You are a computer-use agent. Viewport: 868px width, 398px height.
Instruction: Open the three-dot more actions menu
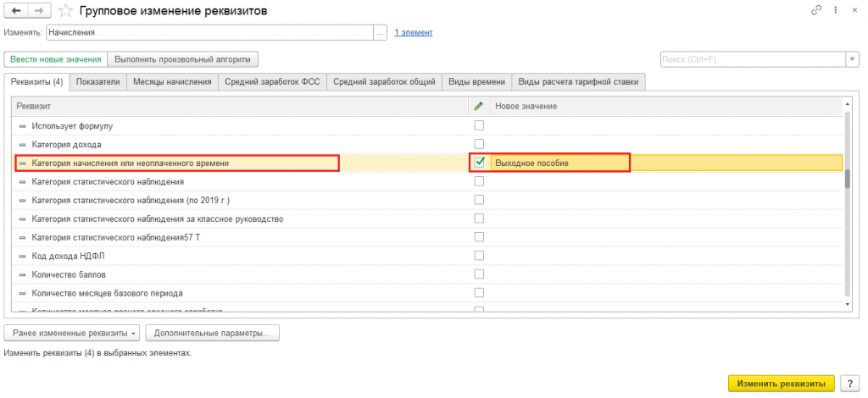[834, 10]
